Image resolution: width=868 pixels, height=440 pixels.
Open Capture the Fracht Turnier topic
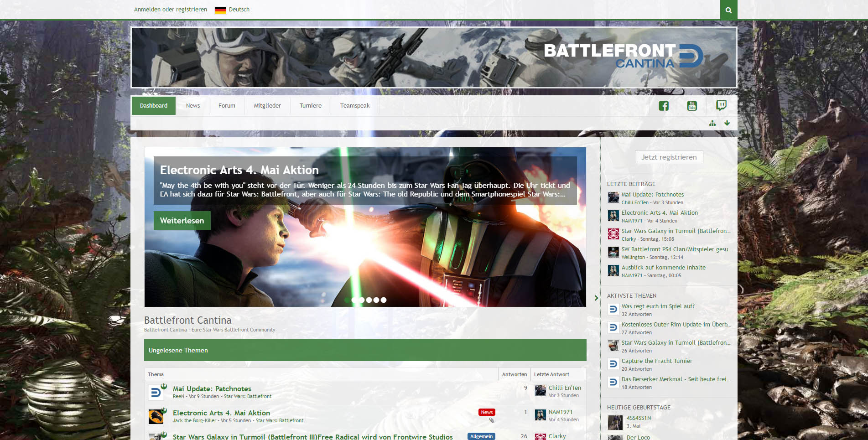(x=657, y=361)
